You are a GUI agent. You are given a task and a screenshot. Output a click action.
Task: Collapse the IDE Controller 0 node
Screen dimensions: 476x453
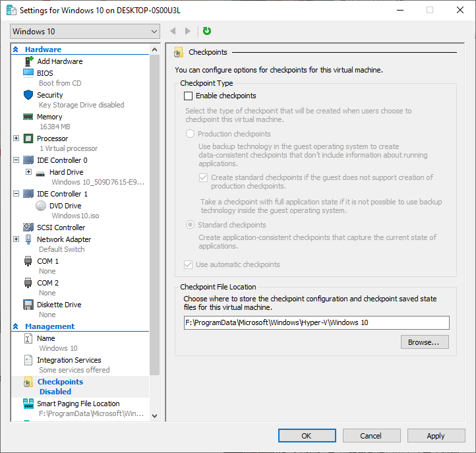coord(16,160)
